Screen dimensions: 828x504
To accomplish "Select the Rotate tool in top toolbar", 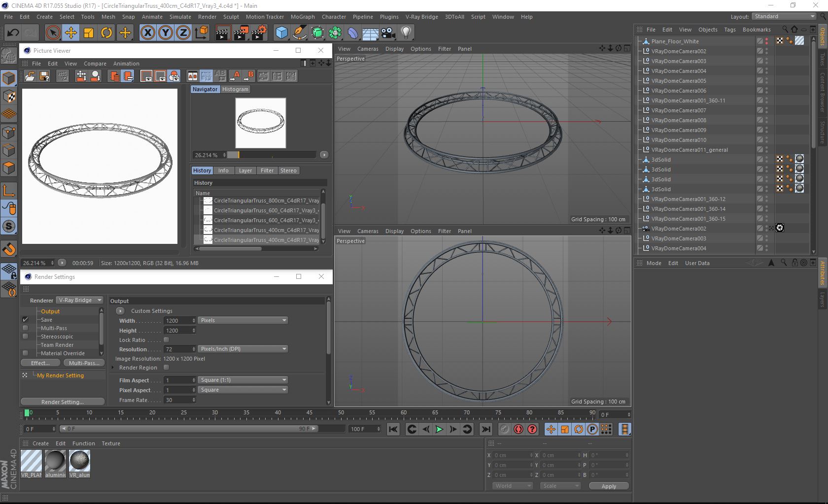I will click(x=106, y=33).
